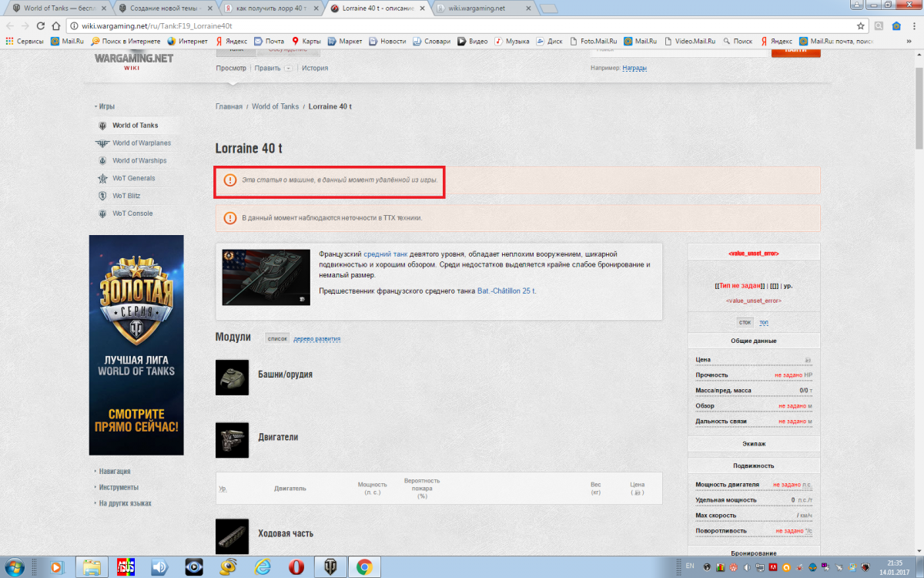Image resolution: width=924 pixels, height=578 pixels.
Task: Click the Золотая серия league banner
Action: (136, 344)
